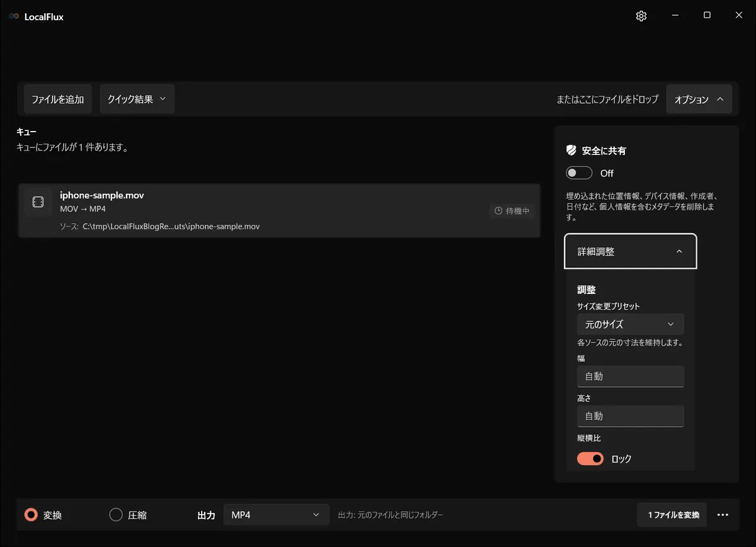Select the iphone-sample.mov queue item name
The height and width of the screenshot is (547, 756).
pyautogui.click(x=102, y=195)
